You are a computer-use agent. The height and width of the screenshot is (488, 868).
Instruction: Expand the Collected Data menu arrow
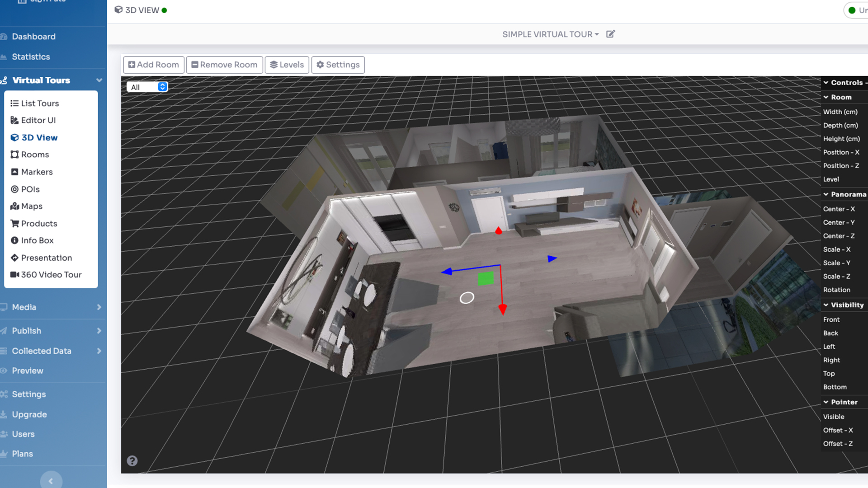click(x=99, y=351)
